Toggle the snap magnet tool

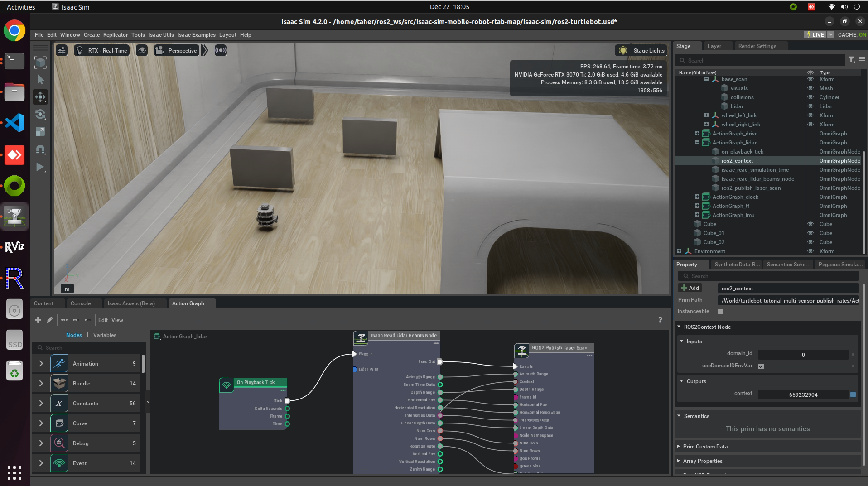pyautogui.click(x=40, y=149)
